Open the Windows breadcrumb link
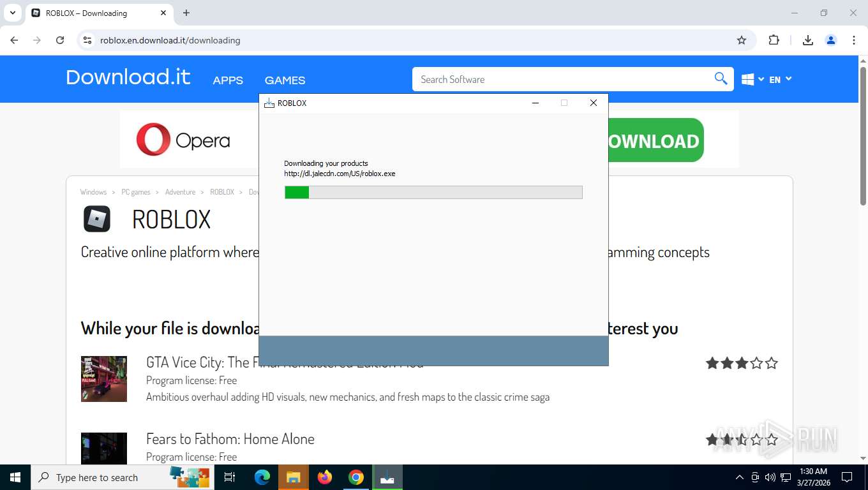868x490 pixels. (x=93, y=192)
